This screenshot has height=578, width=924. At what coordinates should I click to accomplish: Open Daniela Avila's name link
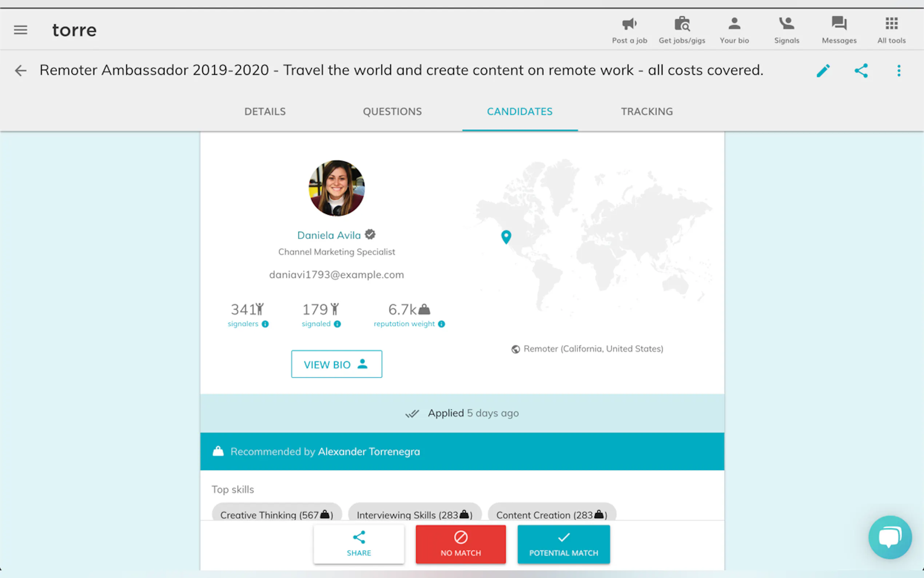click(328, 235)
